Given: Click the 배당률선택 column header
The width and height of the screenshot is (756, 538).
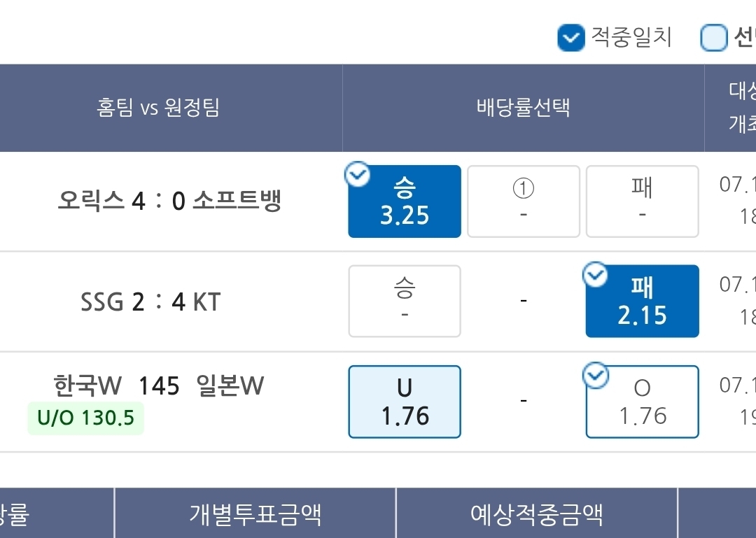Looking at the screenshot, I should coord(523,108).
